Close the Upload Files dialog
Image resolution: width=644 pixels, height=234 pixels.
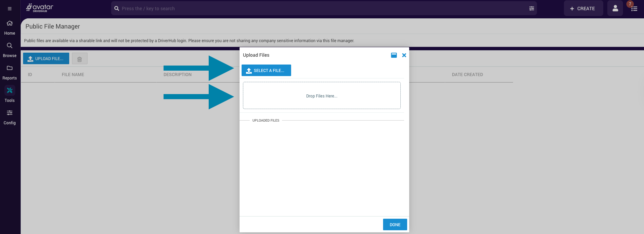pyautogui.click(x=404, y=55)
